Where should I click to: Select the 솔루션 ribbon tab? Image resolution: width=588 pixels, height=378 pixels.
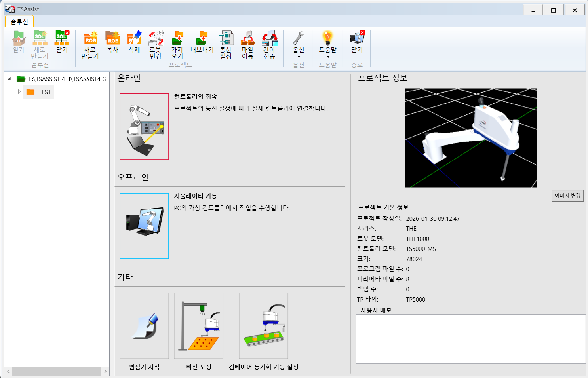[x=19, y=21]
